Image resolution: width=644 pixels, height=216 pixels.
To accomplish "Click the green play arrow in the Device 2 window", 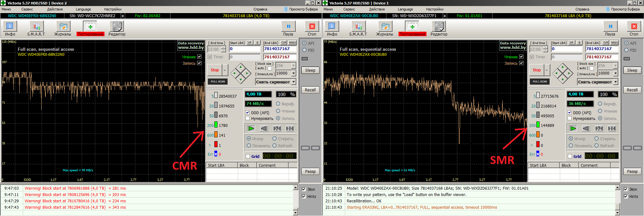I will 251,128.
